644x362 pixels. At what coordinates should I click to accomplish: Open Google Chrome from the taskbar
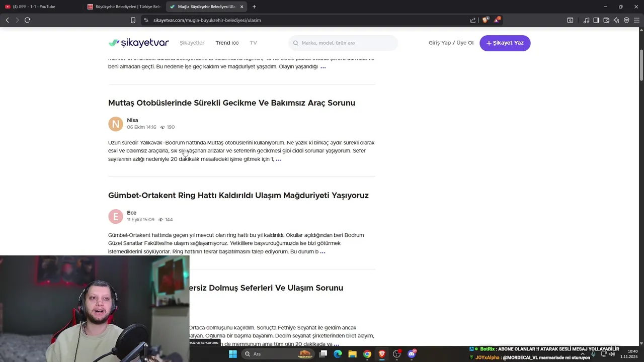tap(367, 354)
